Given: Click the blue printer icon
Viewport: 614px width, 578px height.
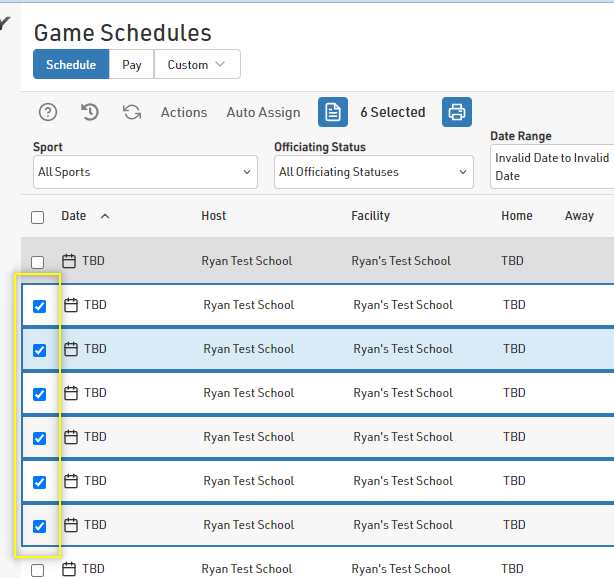Looking at the screenshot, I should point(457,112).
